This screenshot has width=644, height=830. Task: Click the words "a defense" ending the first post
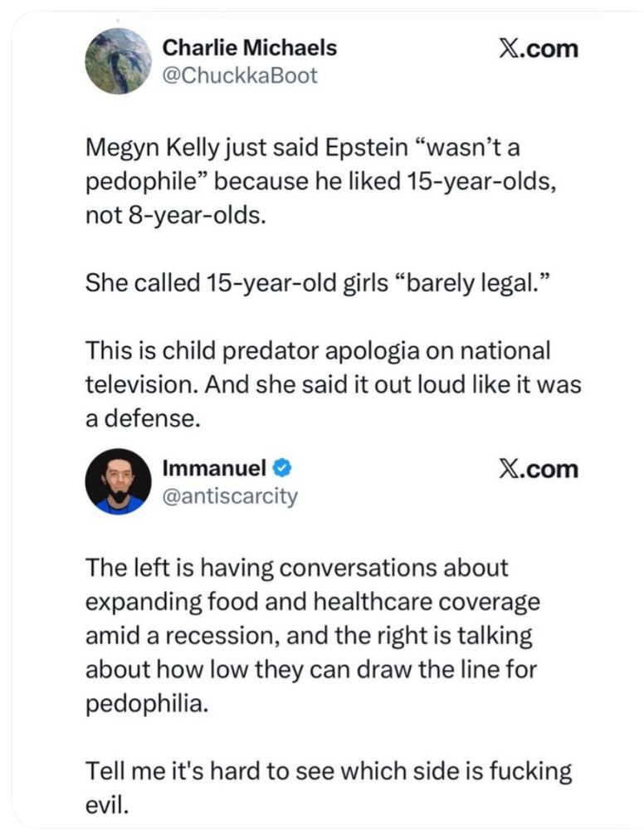click(144, 420)
